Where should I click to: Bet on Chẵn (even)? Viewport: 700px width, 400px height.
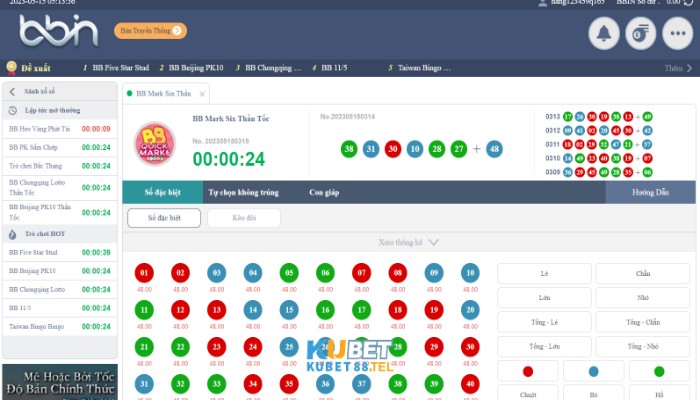click(x=643, y=274)
